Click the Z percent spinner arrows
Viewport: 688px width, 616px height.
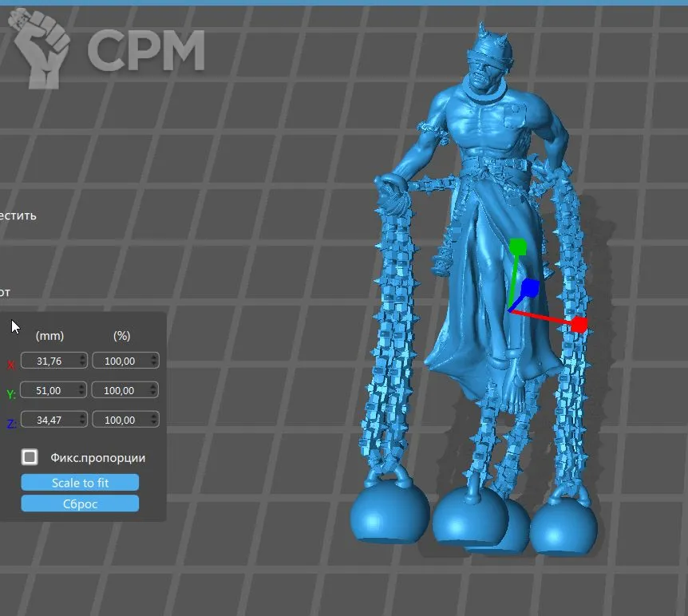point(154,421)
